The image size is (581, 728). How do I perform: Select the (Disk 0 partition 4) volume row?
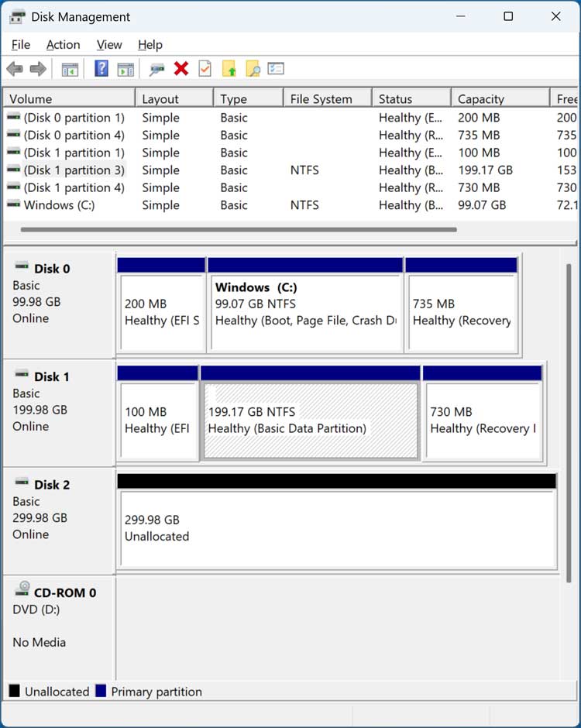(x=290, y=136)
